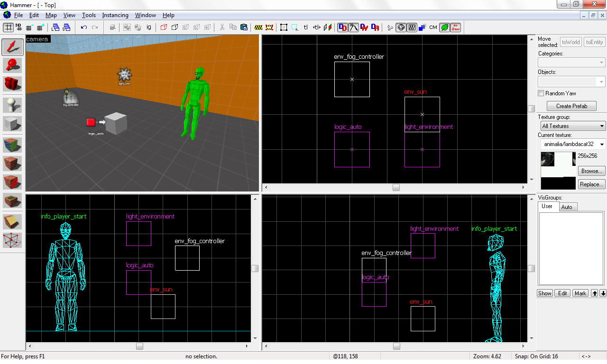Viewport: 607px width, 364px height.
Task: Toggle the ig (ignore groups) button
Action: pos(148,27)
